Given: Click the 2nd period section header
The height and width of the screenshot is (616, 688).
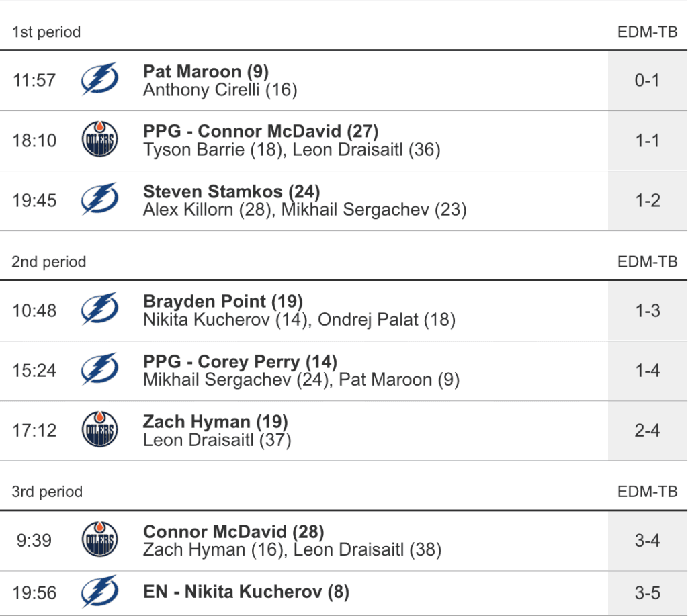Looking at the screenshot, I should pyautogui.click(x=49, y=262).
